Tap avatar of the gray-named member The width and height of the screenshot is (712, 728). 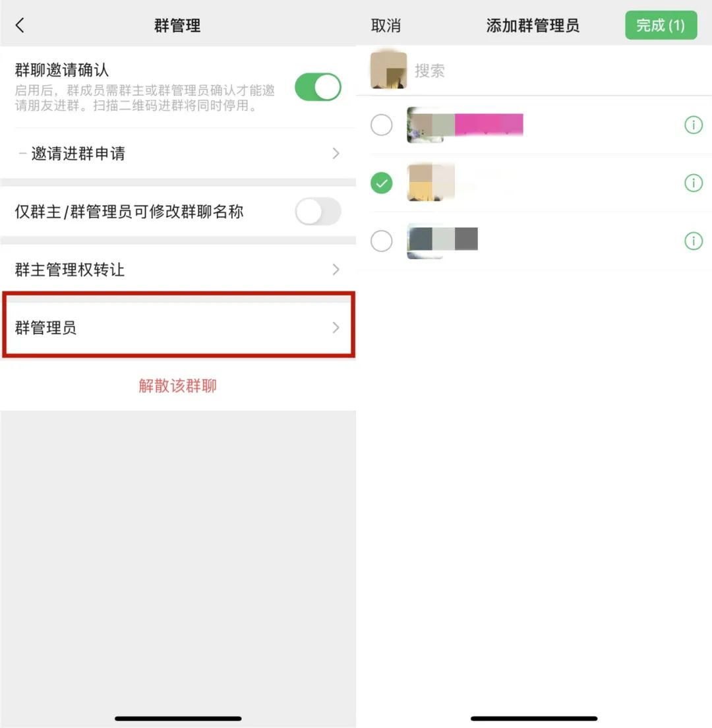[425, 241]
